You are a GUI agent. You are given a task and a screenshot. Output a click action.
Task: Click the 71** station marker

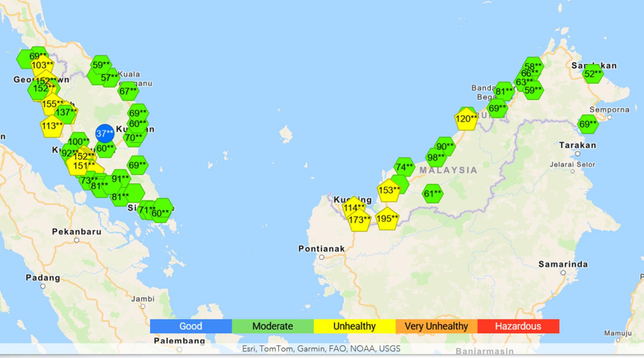pyautogui.click(x=147, y=210)
